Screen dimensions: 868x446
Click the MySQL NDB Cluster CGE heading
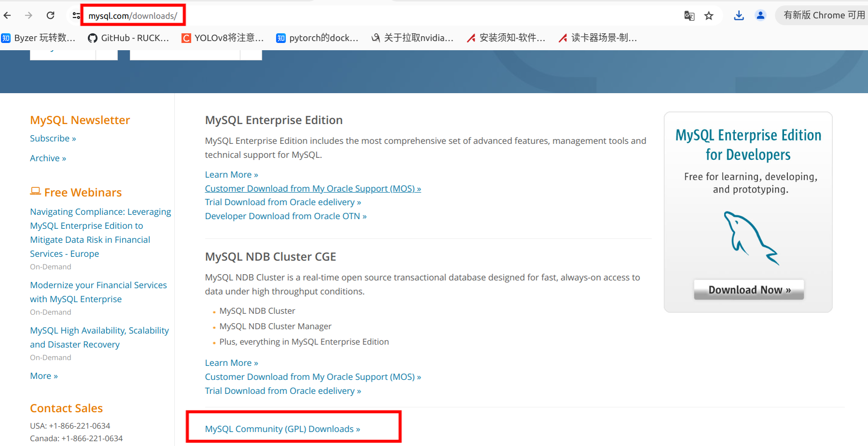click(x=271, y=257)
